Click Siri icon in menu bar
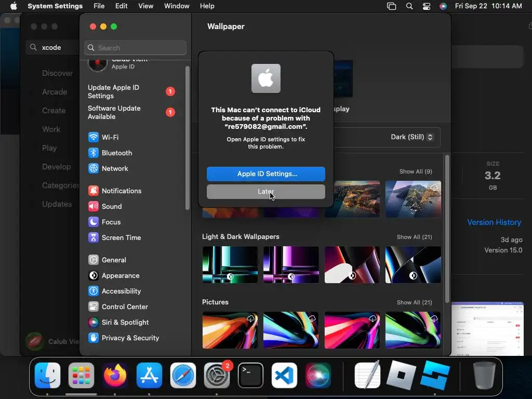Screen dimensions: 532x399 point(443,6)
